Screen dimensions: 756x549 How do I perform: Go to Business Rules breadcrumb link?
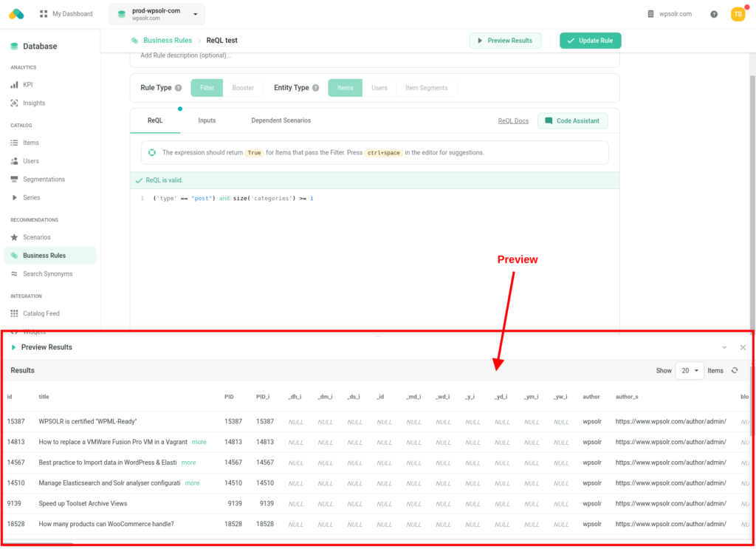coord(168,41)
